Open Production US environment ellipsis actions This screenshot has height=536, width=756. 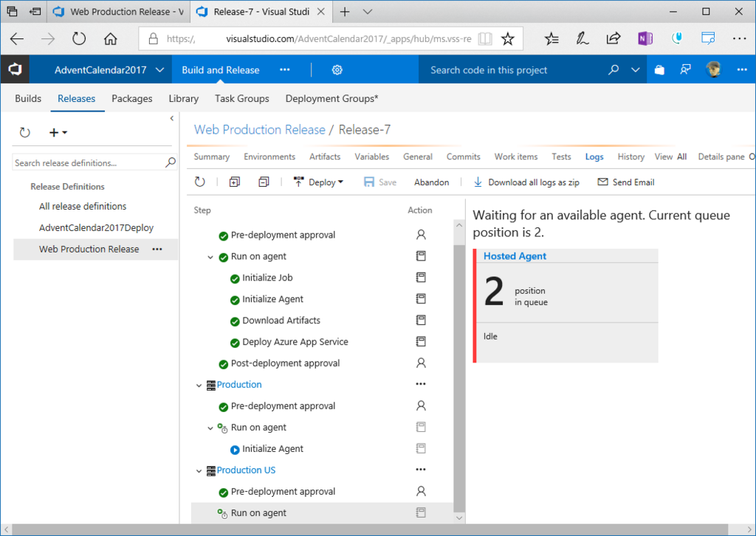(x=420, y=470)
